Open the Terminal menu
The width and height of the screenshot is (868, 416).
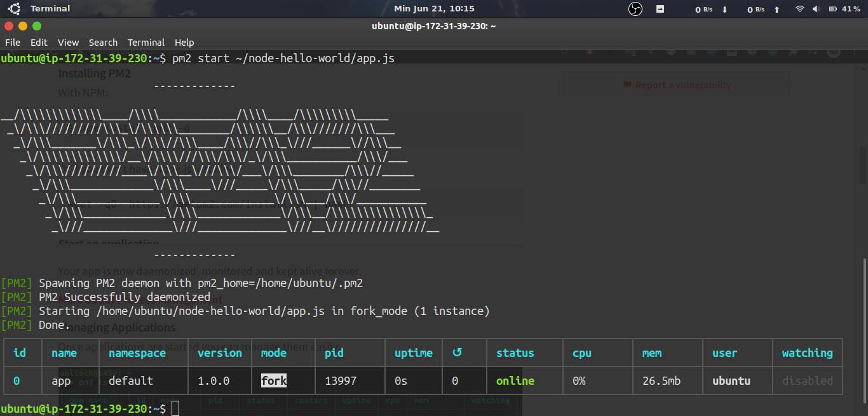tap(146, 43)
